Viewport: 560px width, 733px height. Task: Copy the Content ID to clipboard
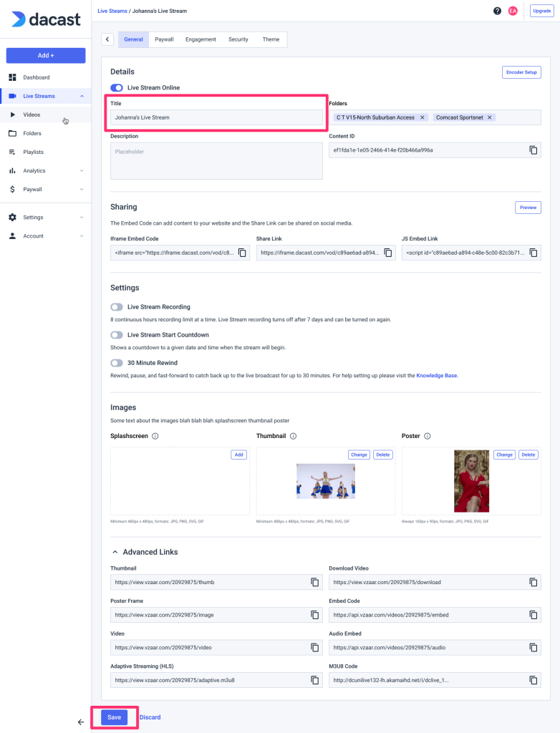tap(533, 150)
